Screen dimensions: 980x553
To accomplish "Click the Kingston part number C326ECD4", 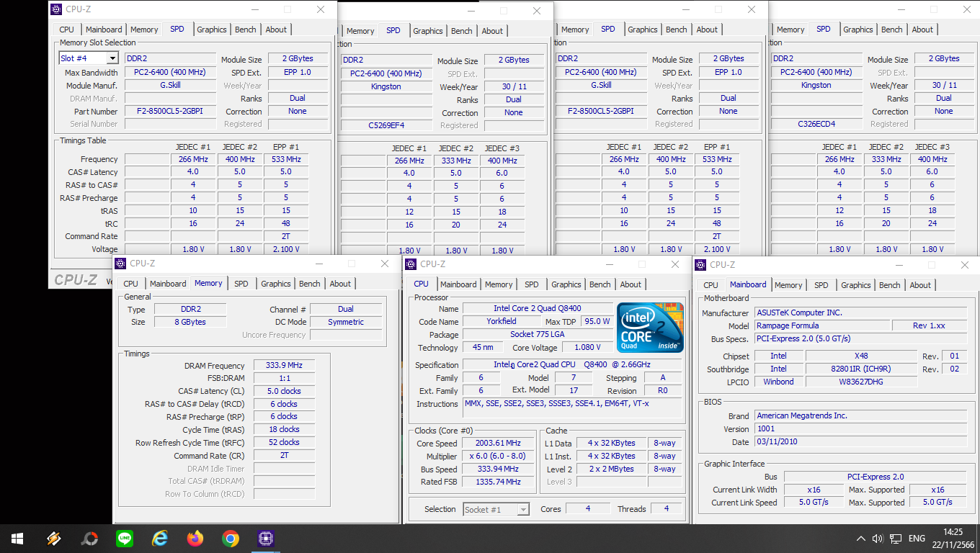I will (x=816, y=124).
